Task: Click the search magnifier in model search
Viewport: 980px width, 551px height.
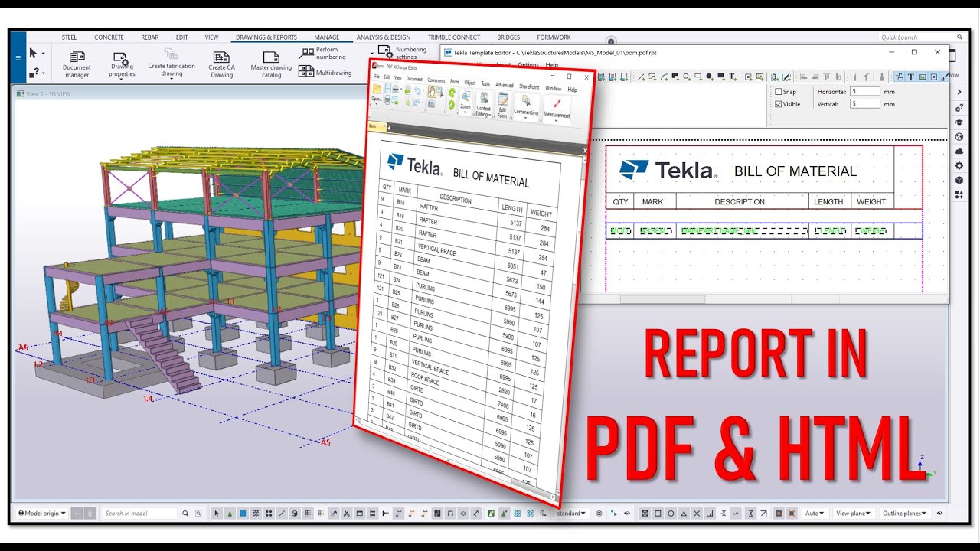Action: point(185,514)
